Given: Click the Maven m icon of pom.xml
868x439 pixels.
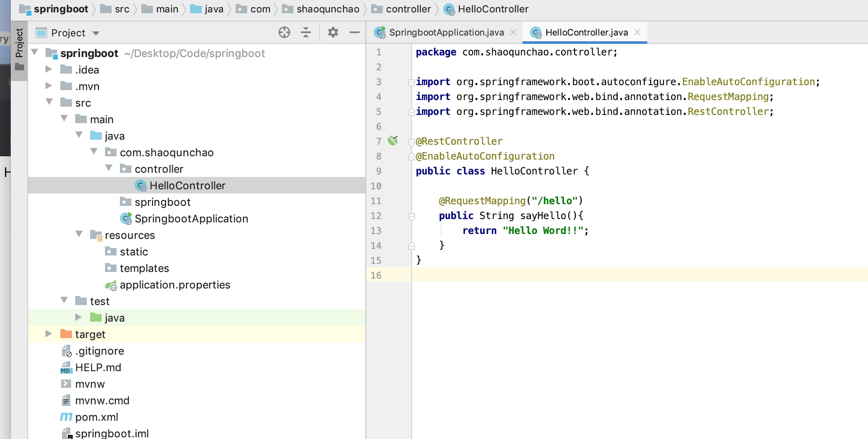Looking at the screenshot, I should point(66,417).
